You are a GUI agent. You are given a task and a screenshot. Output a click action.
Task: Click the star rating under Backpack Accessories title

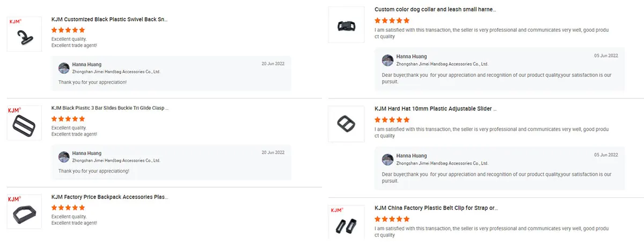(68, 208)
